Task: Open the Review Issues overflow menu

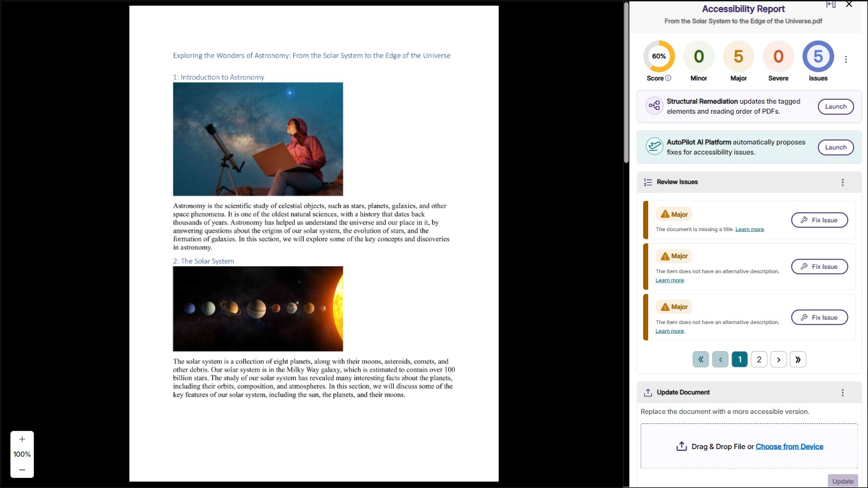Action: [843, 182]
